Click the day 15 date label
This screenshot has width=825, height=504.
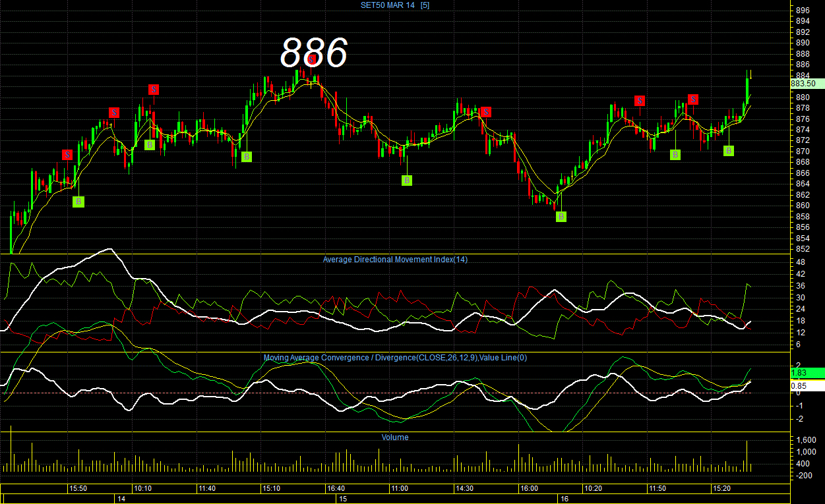(342, 499)
